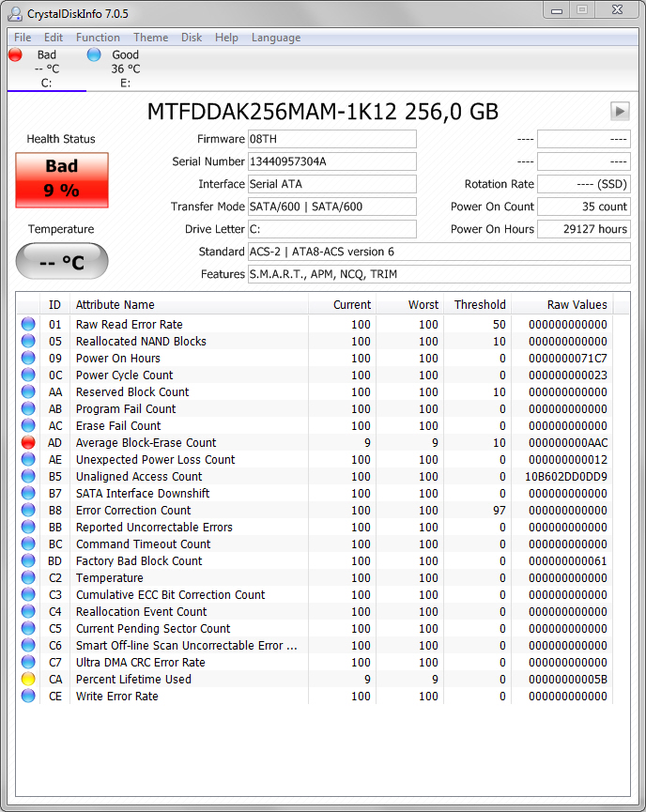Screen dimensions: 646x812
Task: Click the Firmware field 08TH
Action: 332,139
